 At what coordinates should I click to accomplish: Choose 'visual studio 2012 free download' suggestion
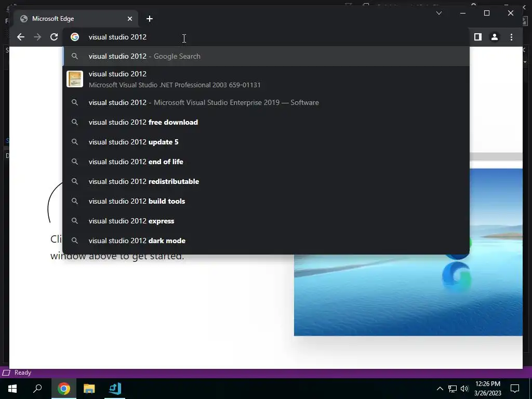point(267,122)
